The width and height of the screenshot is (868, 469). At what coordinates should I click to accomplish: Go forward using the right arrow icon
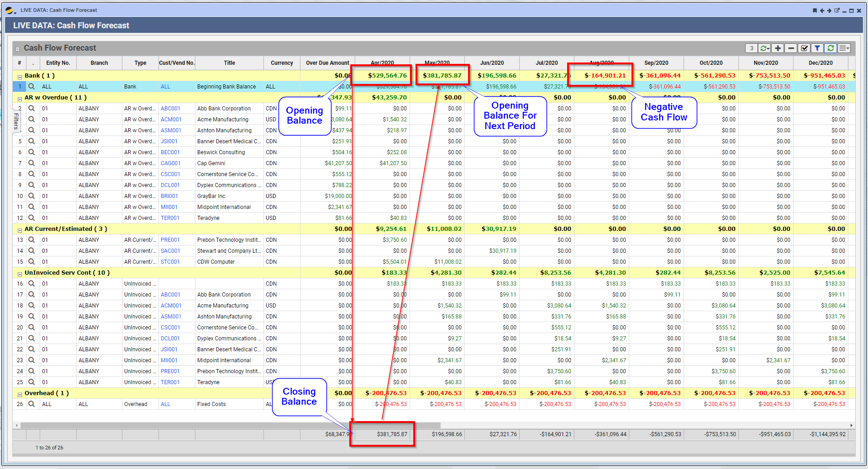(829, 10)
